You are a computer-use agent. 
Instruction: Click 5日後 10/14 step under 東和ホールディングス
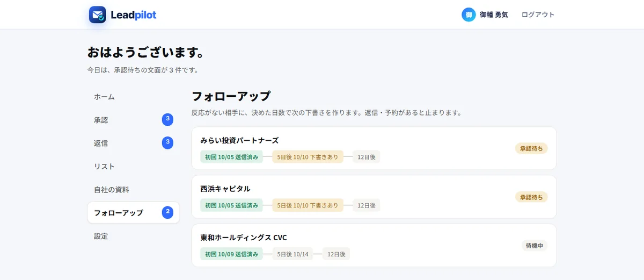pos(292,254)
